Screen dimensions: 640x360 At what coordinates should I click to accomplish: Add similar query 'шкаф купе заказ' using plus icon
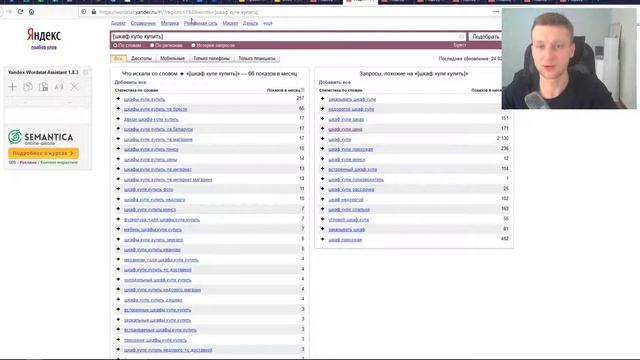pyautogui.click(x=322, y=119)
